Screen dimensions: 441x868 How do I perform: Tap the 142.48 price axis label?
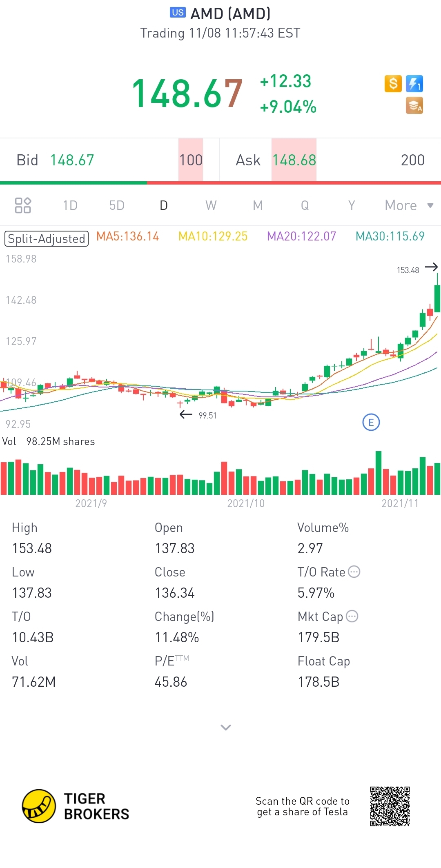21,300
